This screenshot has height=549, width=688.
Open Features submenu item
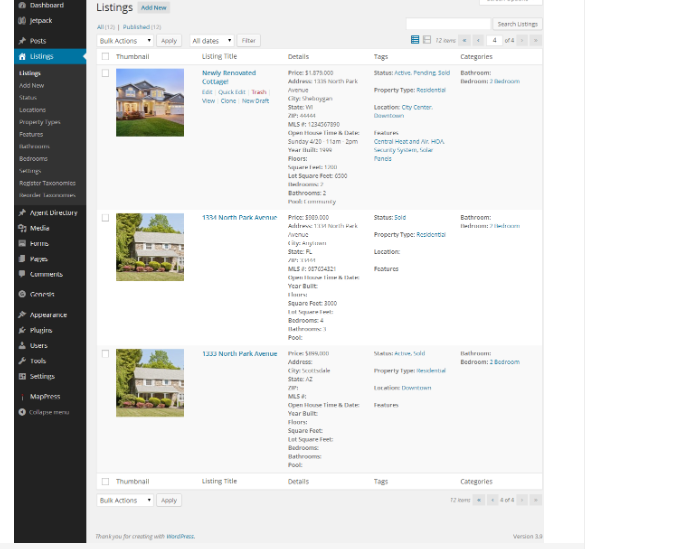tap(31, 134)
